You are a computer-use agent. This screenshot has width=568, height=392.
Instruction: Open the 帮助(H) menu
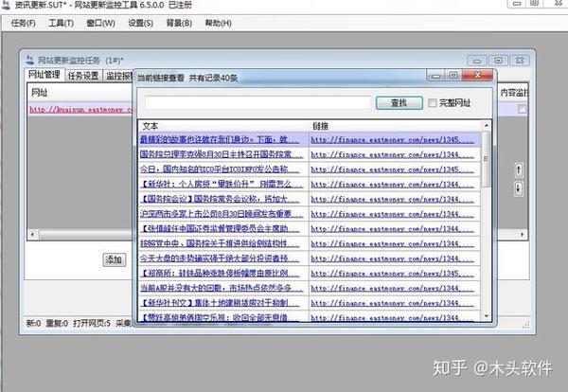click(218, 23)
